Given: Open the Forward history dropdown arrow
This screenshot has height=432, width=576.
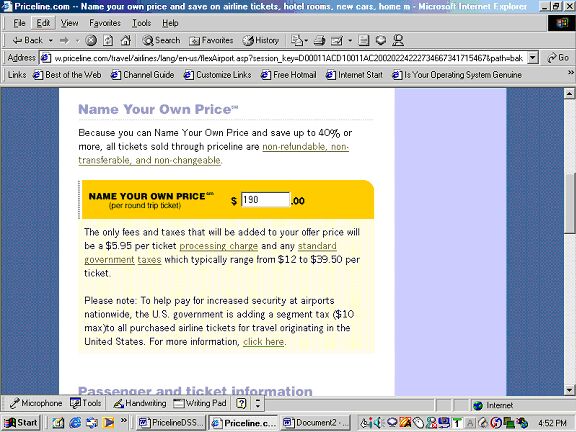Looking at the screenshot, I should [x=77, y=40].
